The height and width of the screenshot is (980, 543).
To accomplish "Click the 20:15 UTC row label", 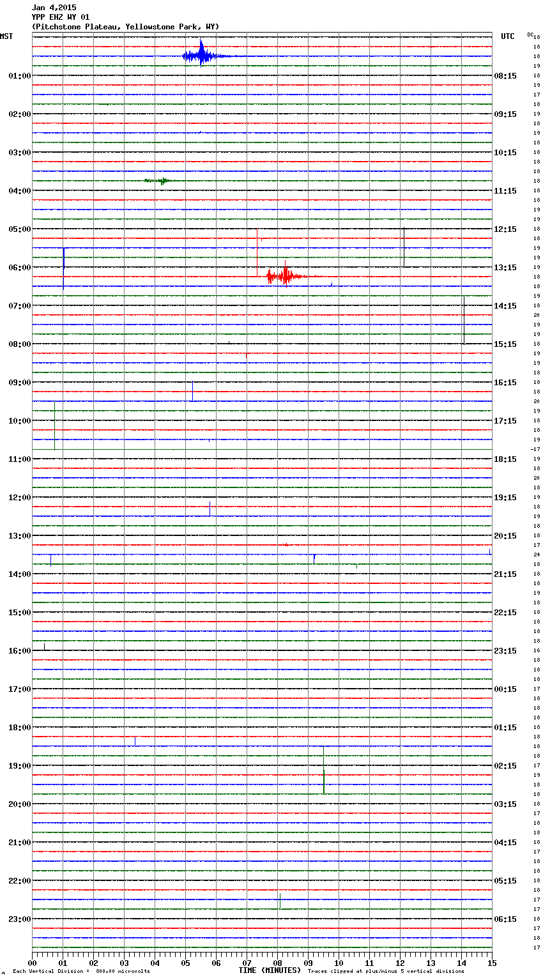I will [x=505, y=536].
